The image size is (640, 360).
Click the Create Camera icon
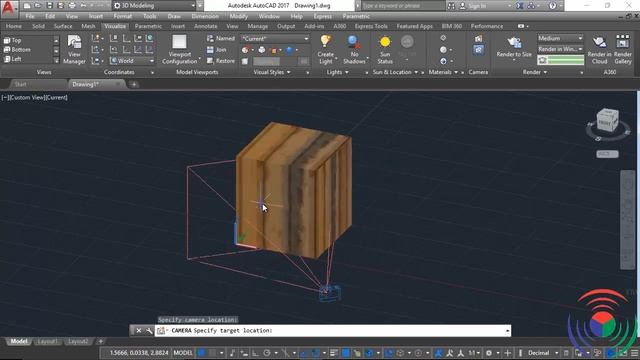478,39
